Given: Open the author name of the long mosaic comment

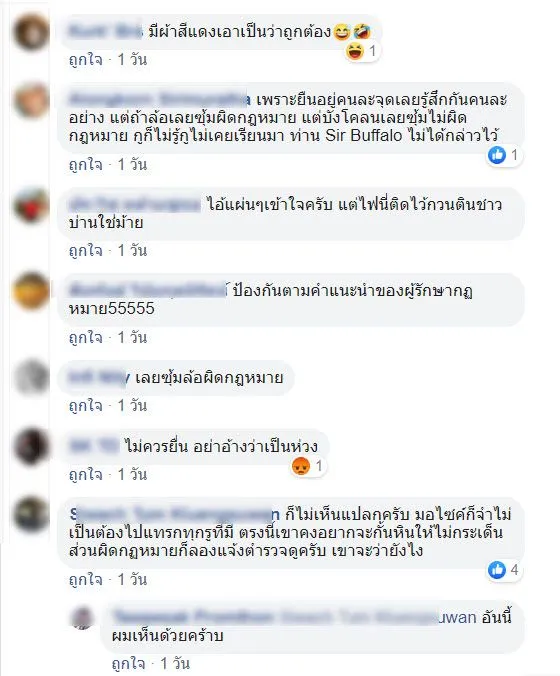Looking at the screenshot, I should click(x=174, y=514).
